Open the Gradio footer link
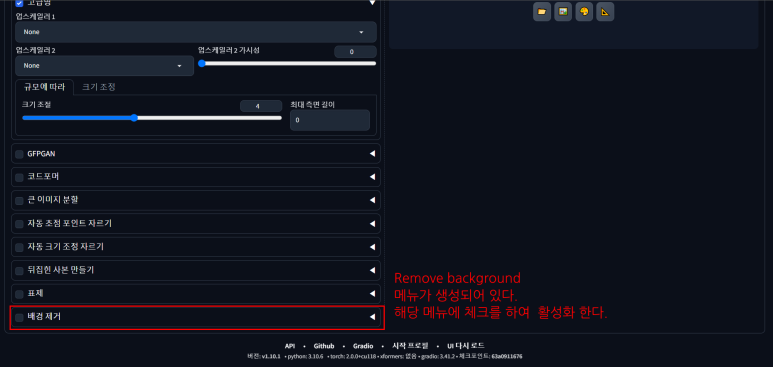The width and height of the screenshot is (773, 367). pyautogui.click(x=363, y=346)
